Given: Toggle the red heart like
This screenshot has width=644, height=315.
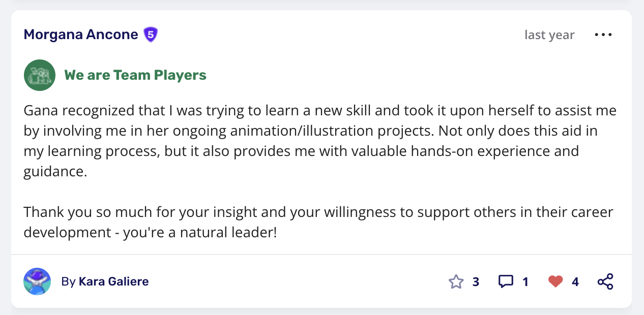Looking at the screenshot, I should click(555, 281).
